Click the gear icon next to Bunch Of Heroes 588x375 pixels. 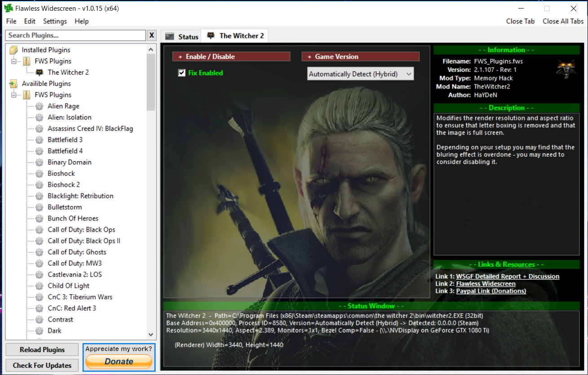coord(40,218)
